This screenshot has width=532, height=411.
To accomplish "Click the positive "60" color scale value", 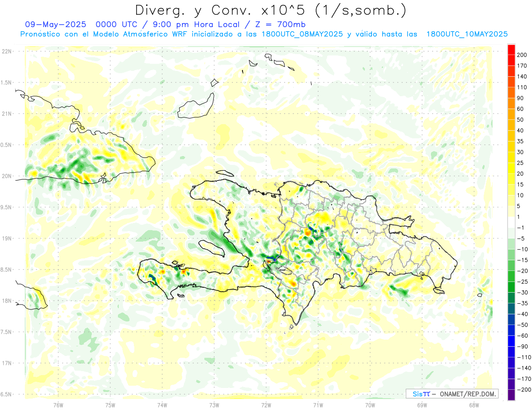I will (x=520, y=109).
